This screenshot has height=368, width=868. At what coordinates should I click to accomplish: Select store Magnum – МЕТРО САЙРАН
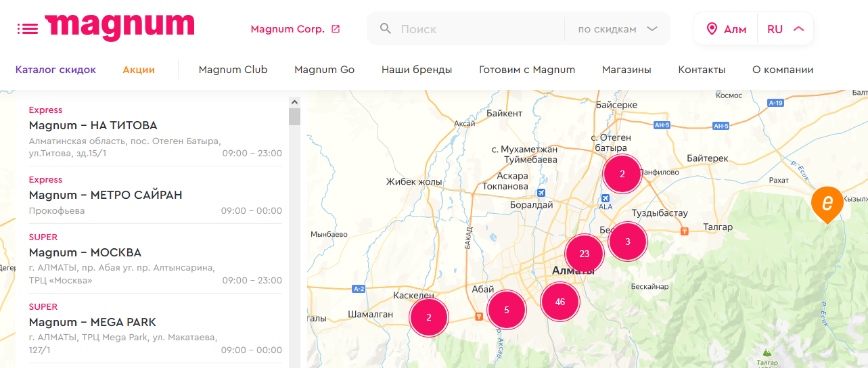pos(106,195)
